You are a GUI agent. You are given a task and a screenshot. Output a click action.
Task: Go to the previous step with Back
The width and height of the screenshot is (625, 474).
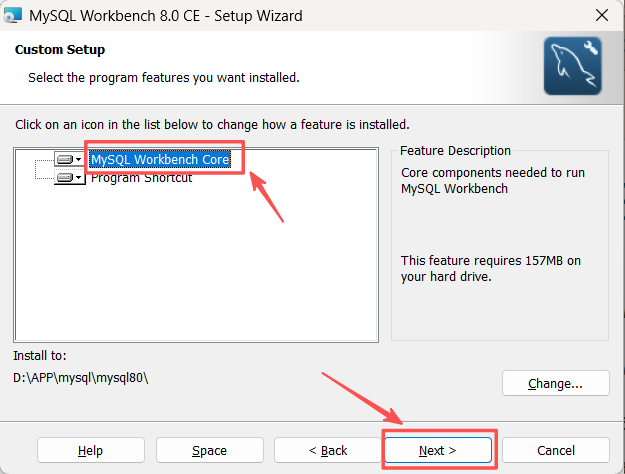(328, 450)
